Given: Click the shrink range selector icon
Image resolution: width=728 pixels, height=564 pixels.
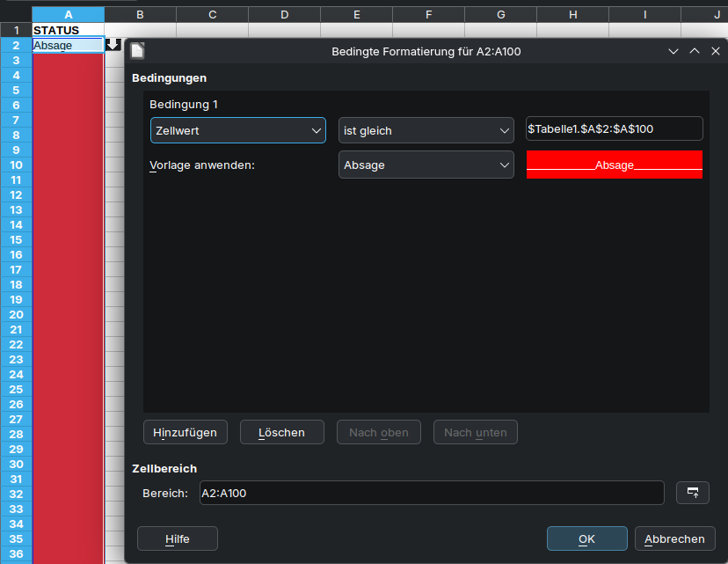Looking at the screenshot, I should pyautogui.click(x=692, y=493).
